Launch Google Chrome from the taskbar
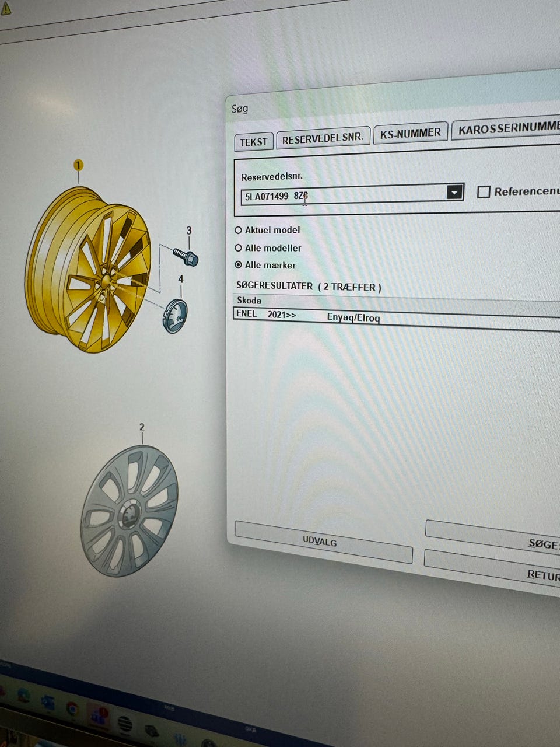The width and height of the screenshot is (560, 747). pos(73,709)
